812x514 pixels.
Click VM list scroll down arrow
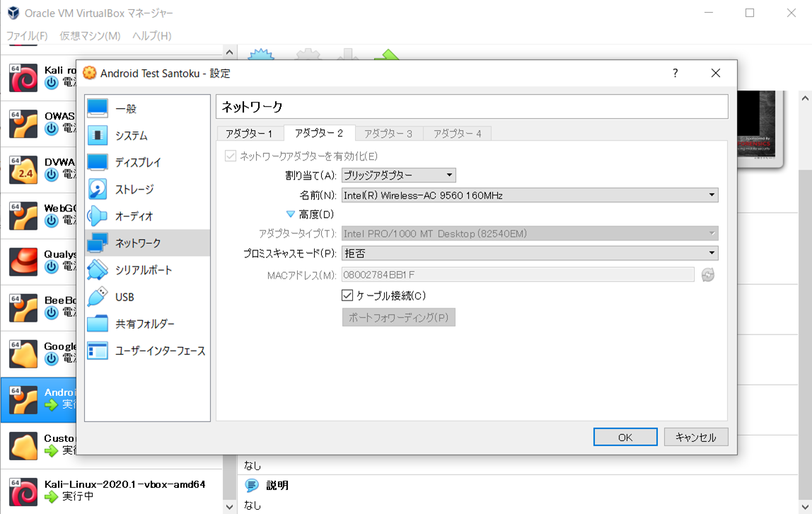point(229,507)
